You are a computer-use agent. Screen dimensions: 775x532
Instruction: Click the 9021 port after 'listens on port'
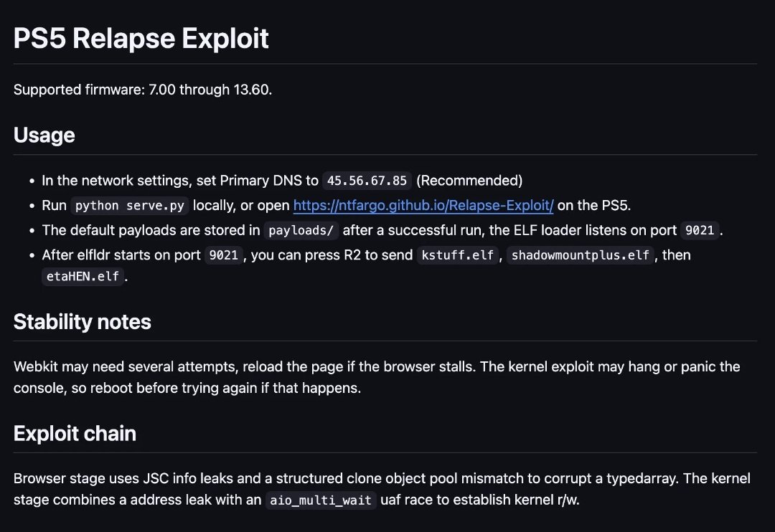[x=700, y=230]
